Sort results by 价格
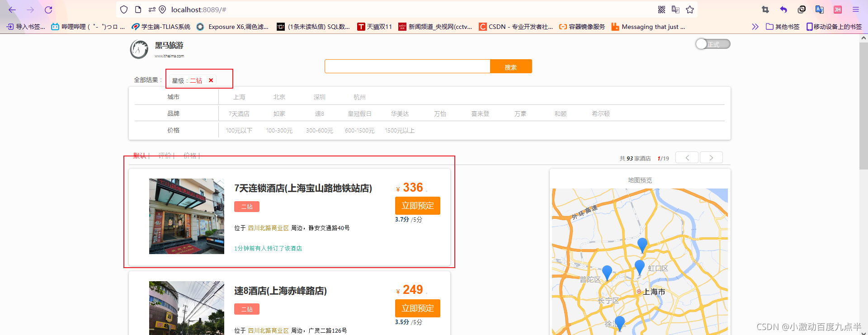The image size is (868, 335). click(190, 156)
